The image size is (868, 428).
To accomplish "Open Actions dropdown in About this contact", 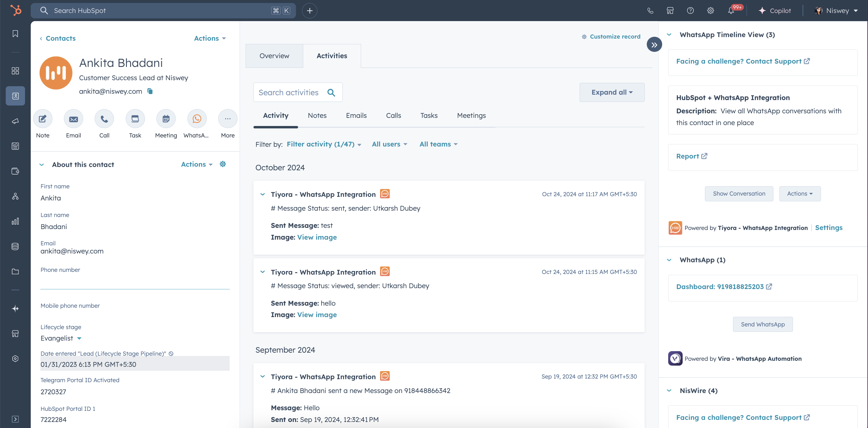I will (x=197, y=165).
